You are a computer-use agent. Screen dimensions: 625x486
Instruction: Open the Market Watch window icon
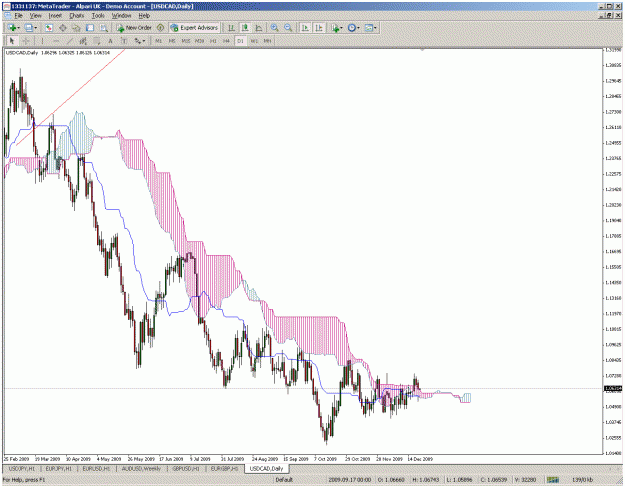click(x=49, y=28)
